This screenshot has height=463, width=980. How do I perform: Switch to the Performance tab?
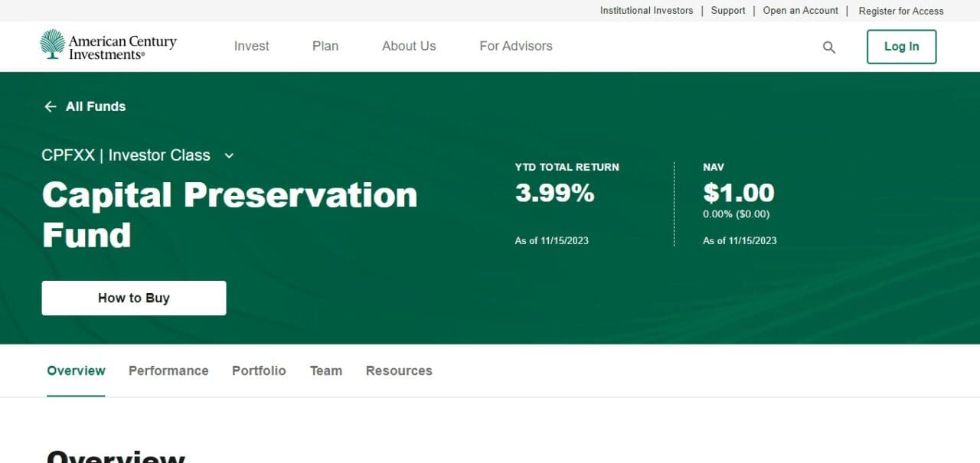coord(168,370)
